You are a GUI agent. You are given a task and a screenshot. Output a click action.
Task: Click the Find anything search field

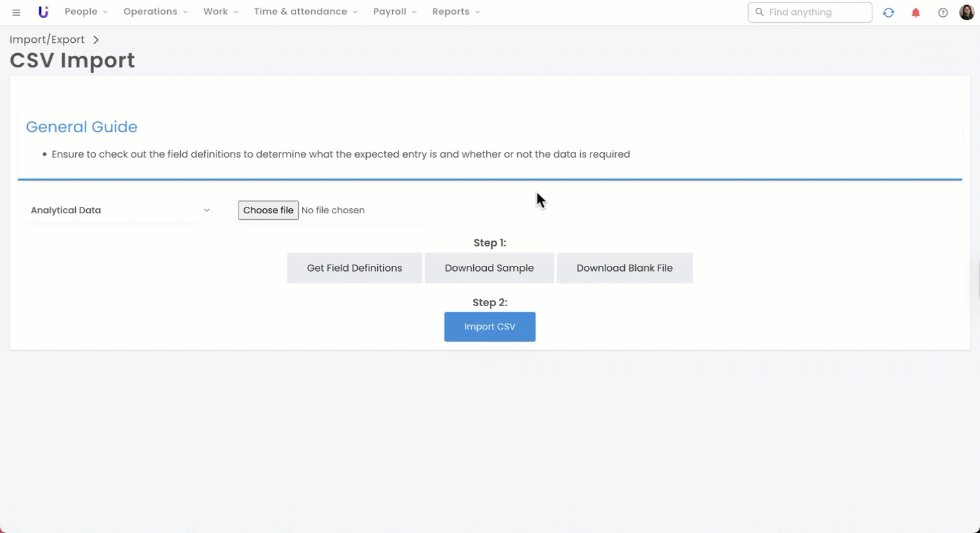[815, 12]
